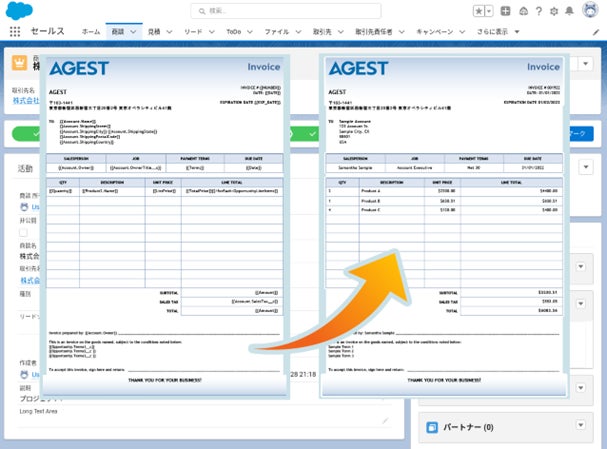Open the 見積 tab

click(154, 32)
